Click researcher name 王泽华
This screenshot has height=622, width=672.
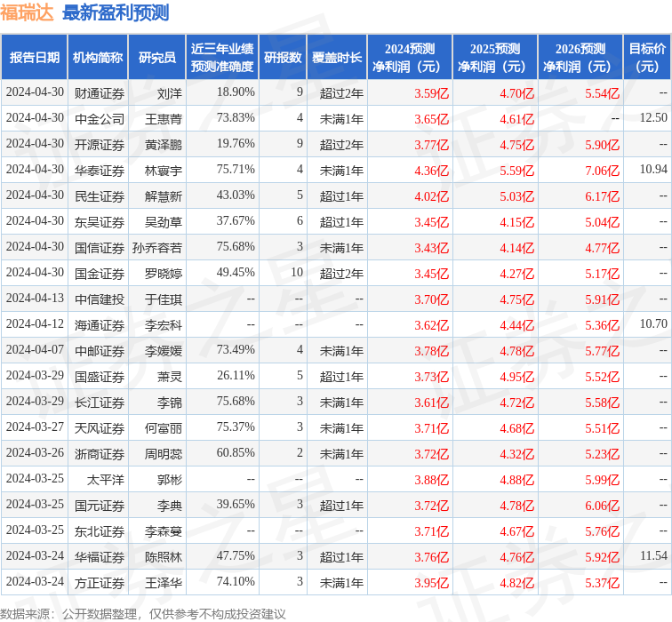click(x=164, y=583)
